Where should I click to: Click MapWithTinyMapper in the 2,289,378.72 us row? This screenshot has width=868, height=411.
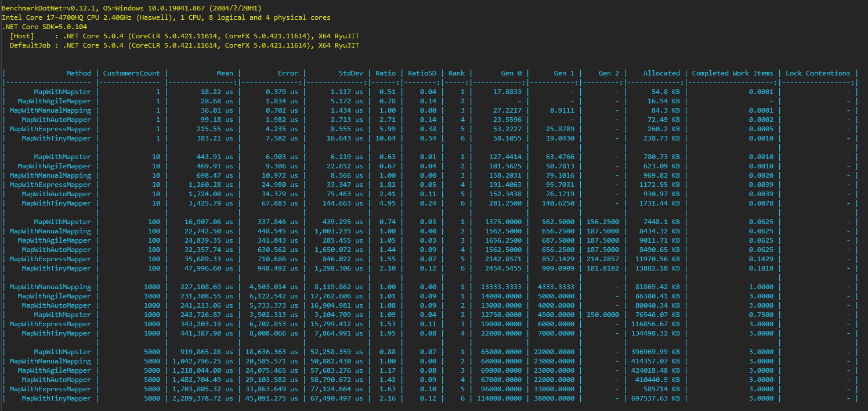[56, 398]
